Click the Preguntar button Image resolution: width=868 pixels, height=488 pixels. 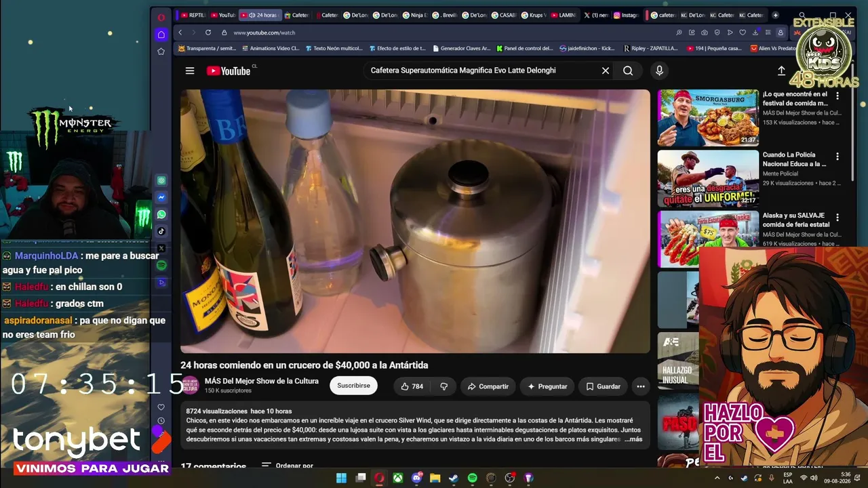tap(547, 386)
